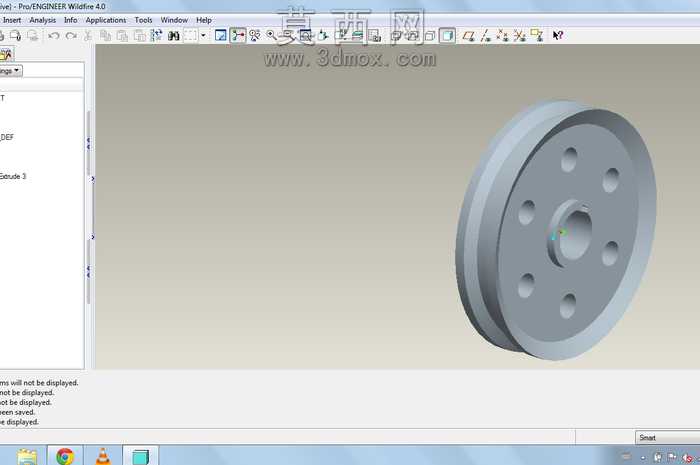Select Extrude 3 in the model tree

(13, 176)
